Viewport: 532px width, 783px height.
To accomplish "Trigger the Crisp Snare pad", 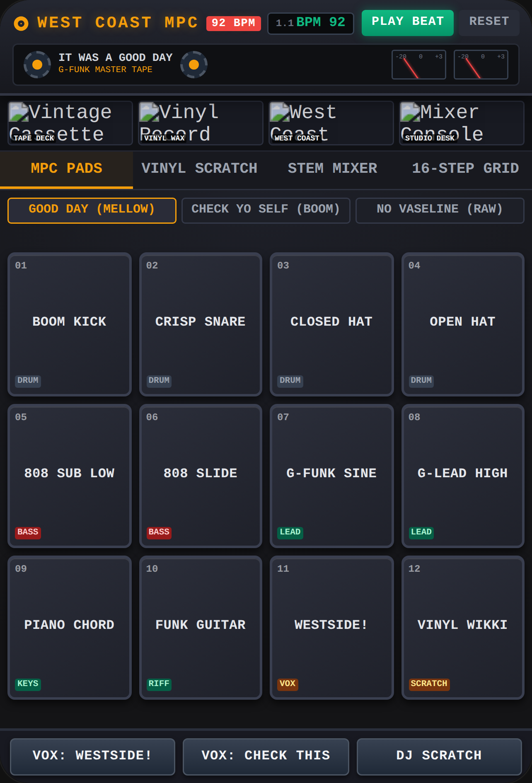I will pyautogui.click(x=201, y=324).
